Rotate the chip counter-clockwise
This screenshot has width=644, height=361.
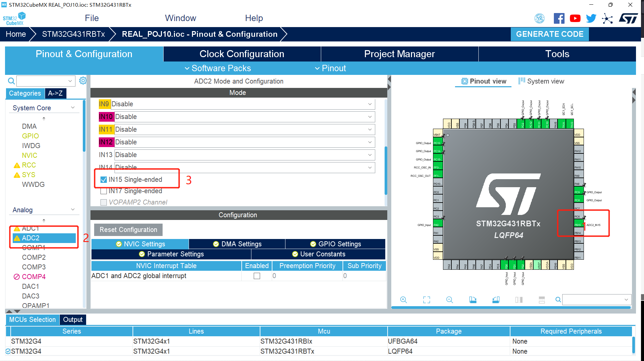tap(496, 300)
